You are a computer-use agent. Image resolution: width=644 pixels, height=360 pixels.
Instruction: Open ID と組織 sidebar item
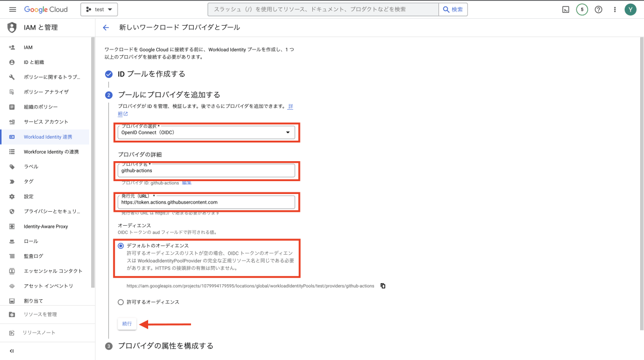[x=45, y=62]
